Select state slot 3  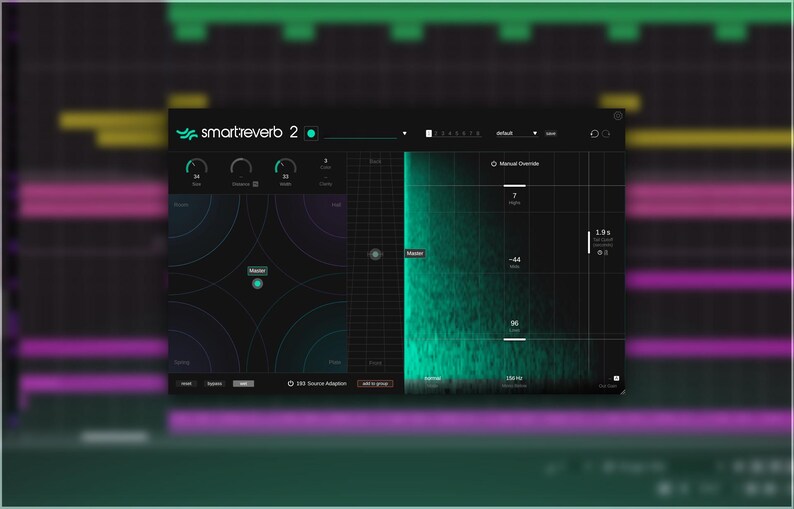tap(443, 134)
